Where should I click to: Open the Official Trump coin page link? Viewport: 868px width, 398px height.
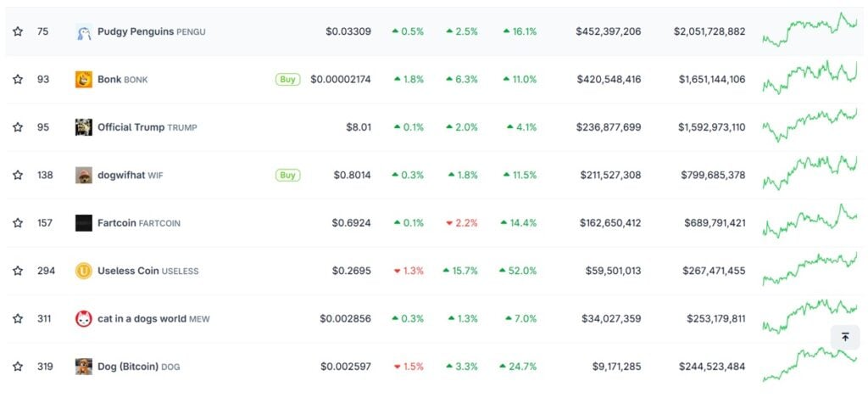pos(131,127)
